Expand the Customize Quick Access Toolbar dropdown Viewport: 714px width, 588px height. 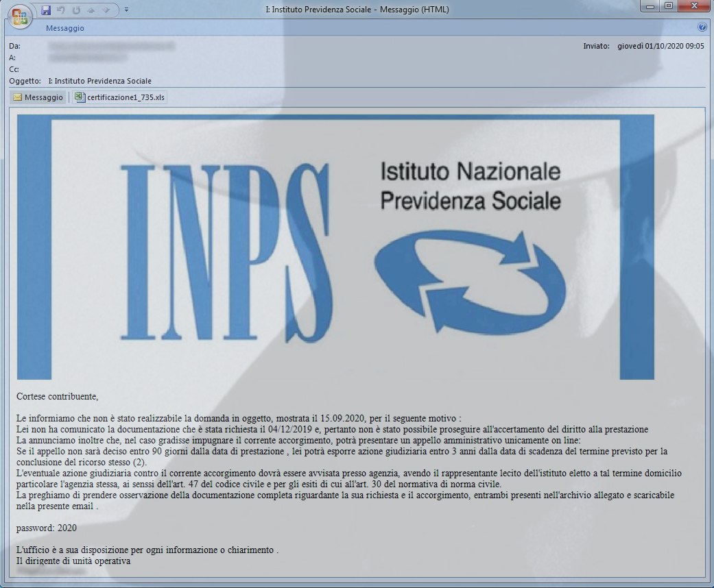[x=127, y=10]
